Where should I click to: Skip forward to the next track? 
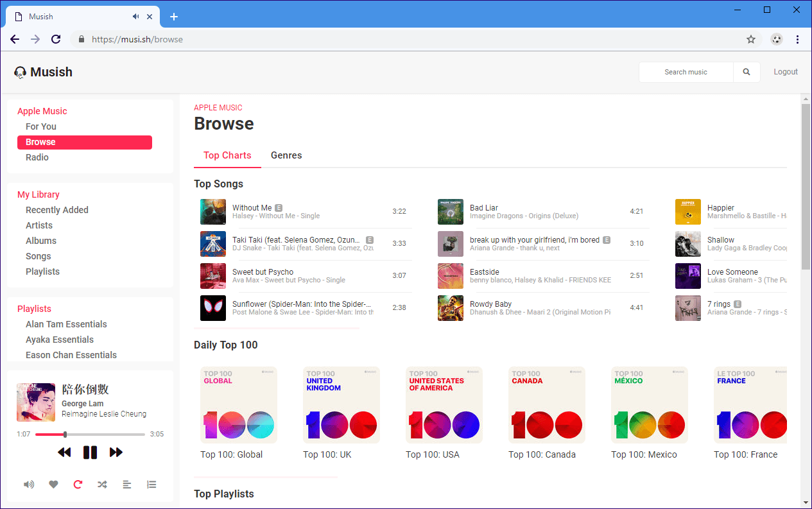116,453
